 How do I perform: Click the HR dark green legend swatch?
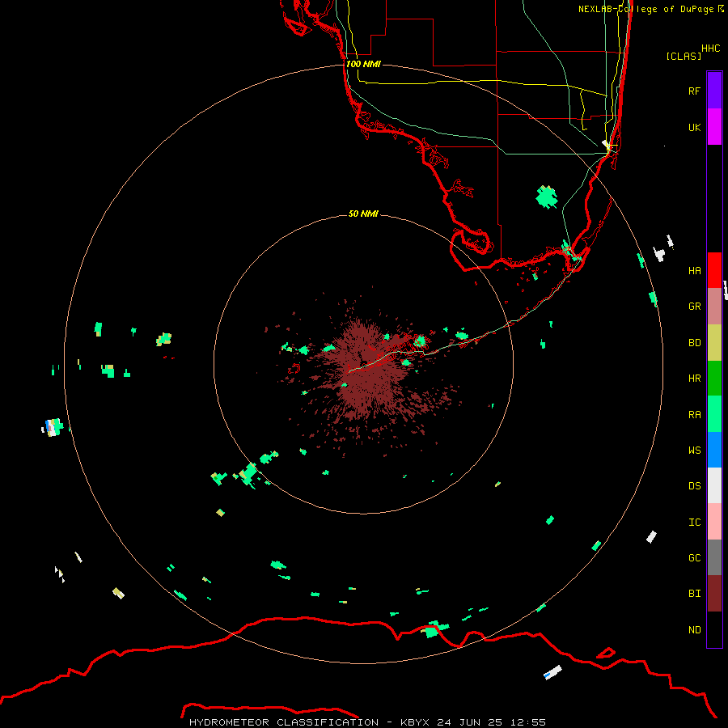(714, 378)
